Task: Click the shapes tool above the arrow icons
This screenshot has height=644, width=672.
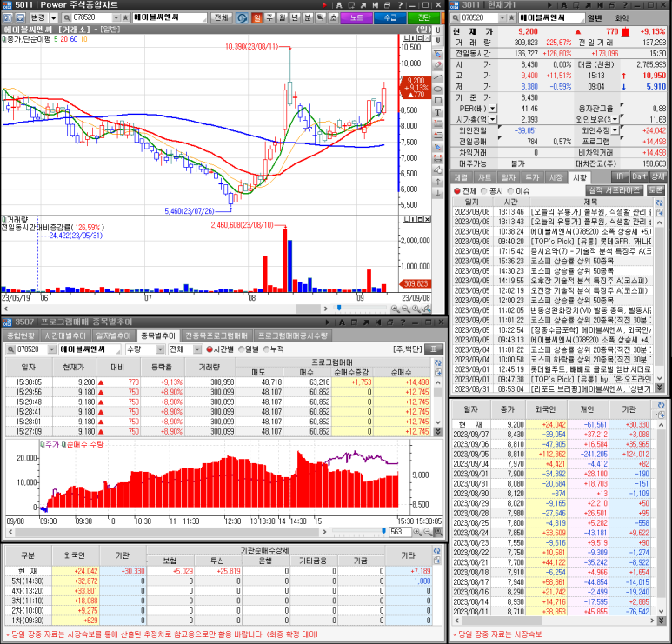Action: point(437,170)
